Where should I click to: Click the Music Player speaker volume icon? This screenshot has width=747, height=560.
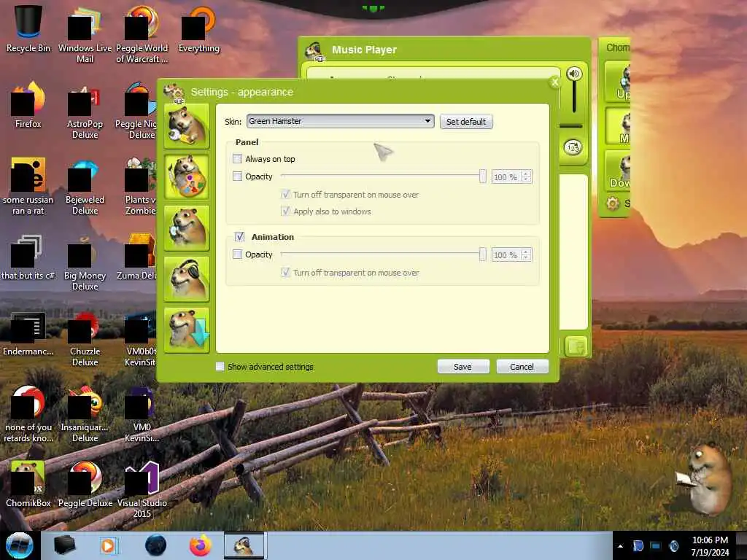[574, 74]
